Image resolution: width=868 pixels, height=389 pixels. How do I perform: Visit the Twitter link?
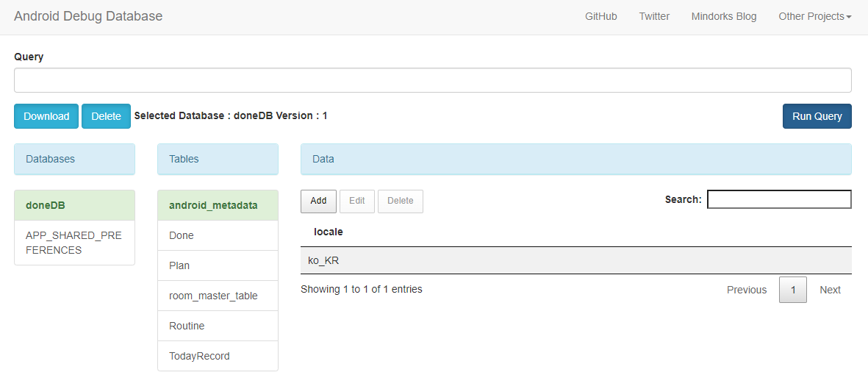[654, 17]
